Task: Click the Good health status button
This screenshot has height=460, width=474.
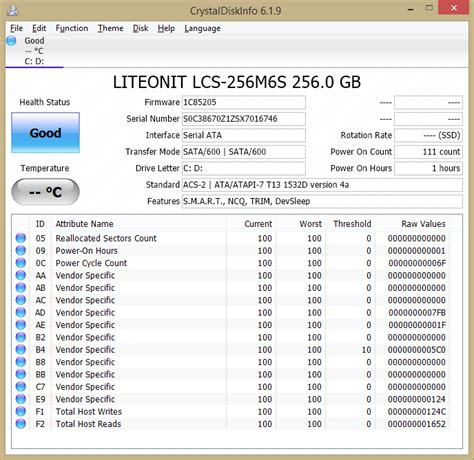Action: (45, 133)
